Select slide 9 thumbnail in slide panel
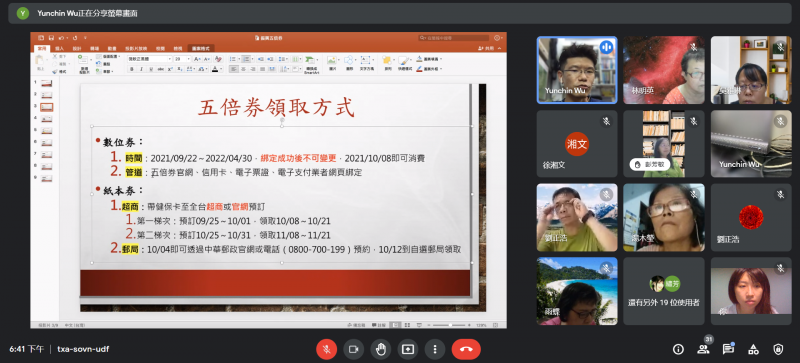The image size is (800, 363). tap(46, 178)
